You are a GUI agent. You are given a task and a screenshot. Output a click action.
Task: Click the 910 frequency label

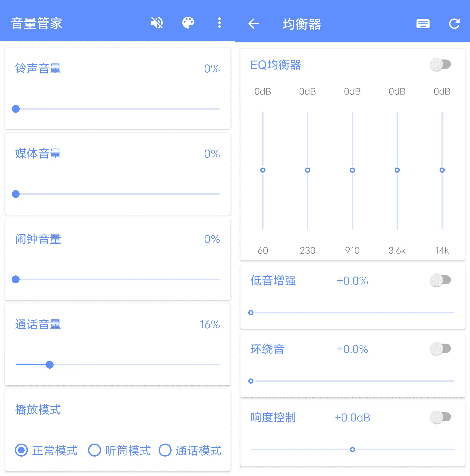[x=352, y=250]
